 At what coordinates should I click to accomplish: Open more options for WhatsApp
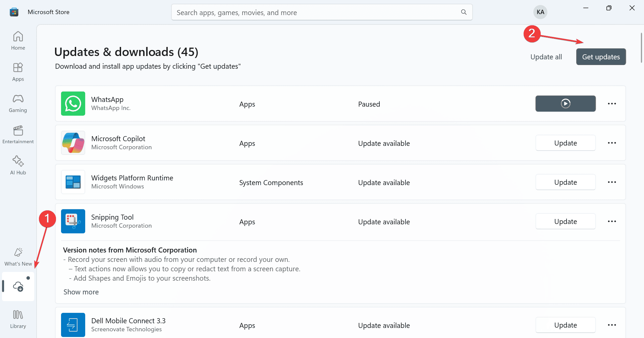612,104
